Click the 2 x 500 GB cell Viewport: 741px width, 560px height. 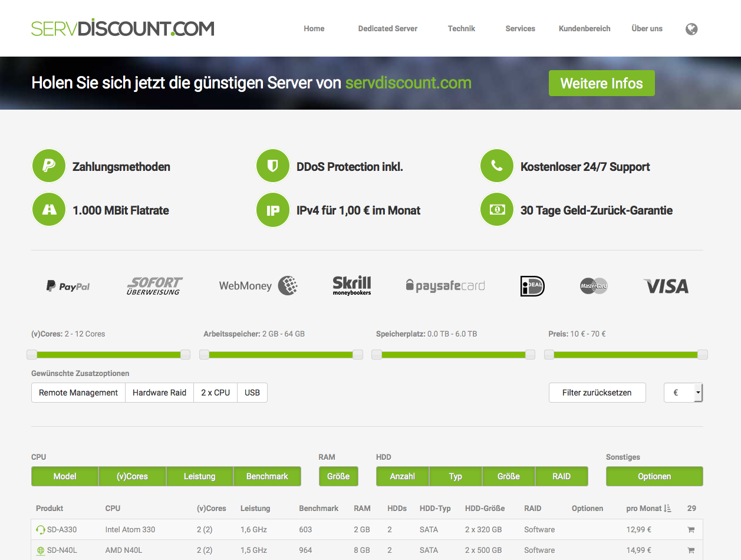click(483, 551)
